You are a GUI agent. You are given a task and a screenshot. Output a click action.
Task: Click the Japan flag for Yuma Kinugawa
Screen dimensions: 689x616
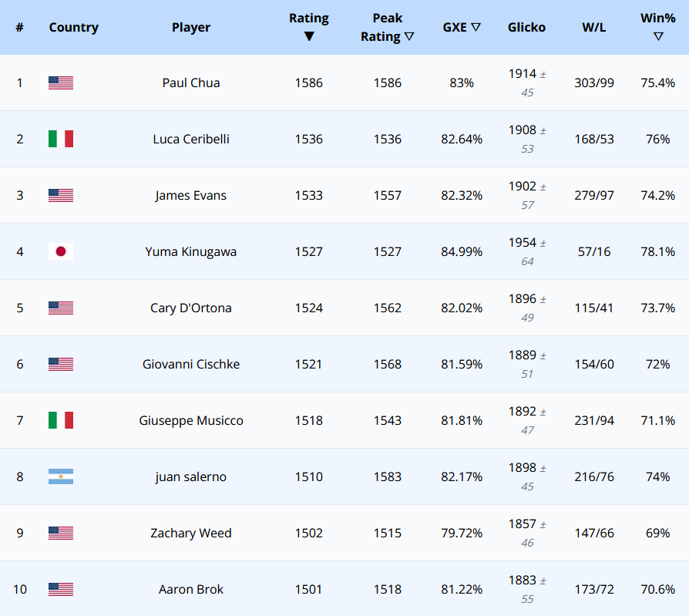pyautogui.click(x=61, y=251)
